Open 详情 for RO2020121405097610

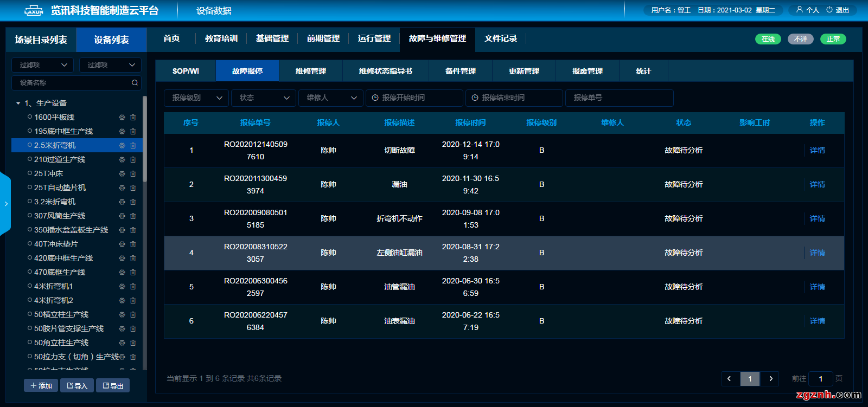(817, 151)
